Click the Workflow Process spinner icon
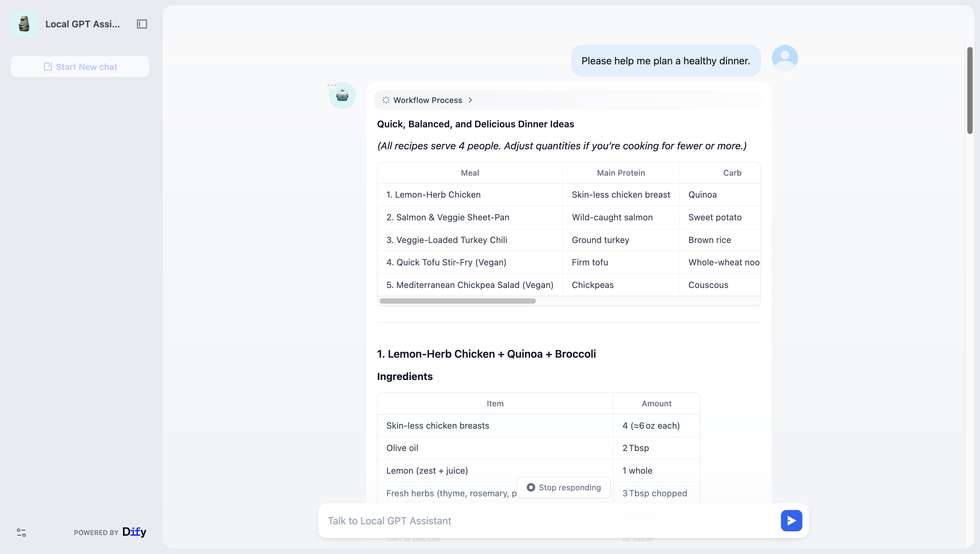The height and width of the screenshot is (554, 980). 386,100
